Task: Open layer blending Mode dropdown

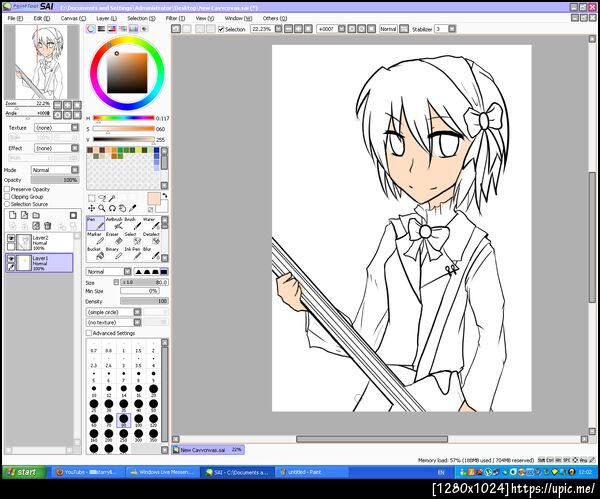Action: point(55,170)
